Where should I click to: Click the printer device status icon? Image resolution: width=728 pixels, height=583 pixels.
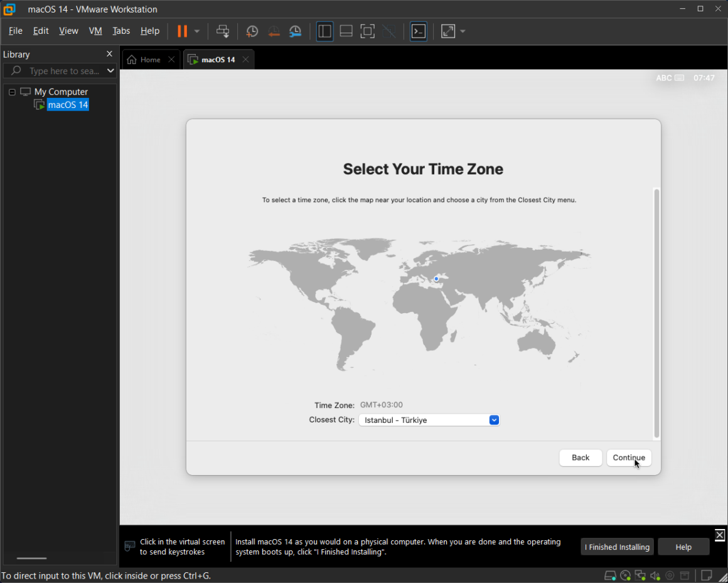[685, 576]
